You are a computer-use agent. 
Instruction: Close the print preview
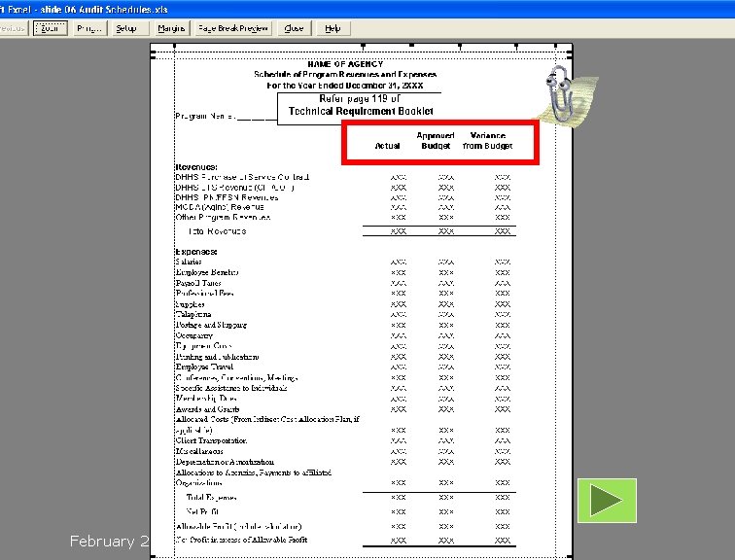click(x=294, y=28)
